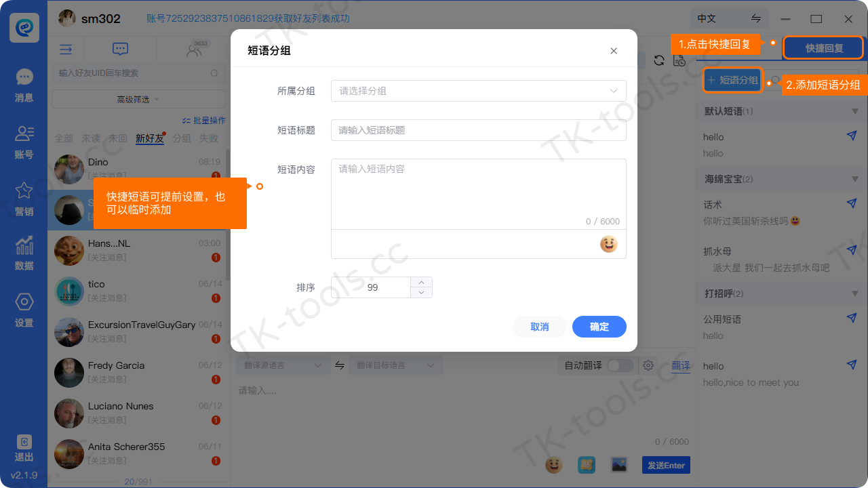Switch to the chat messages tab icon
868x488 pixels.
pos(120,49)
